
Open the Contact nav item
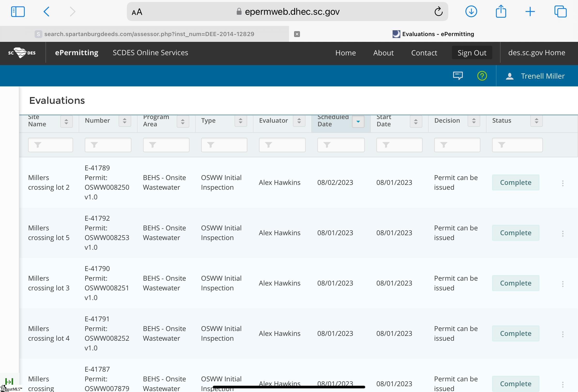pos(424,53)
